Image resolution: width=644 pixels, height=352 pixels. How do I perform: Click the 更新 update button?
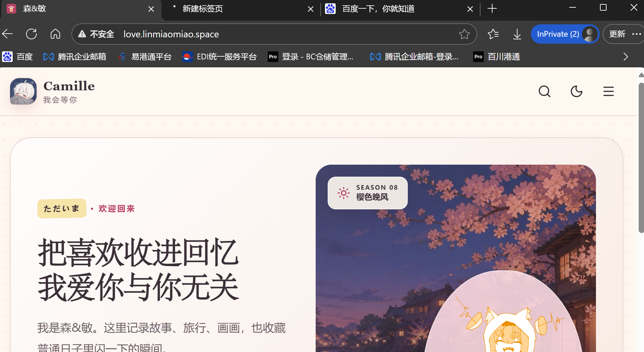coord(617,34)
